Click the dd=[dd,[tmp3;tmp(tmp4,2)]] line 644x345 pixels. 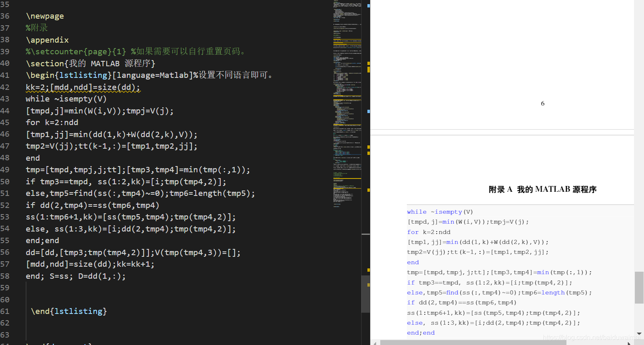[x=133, y=252]
